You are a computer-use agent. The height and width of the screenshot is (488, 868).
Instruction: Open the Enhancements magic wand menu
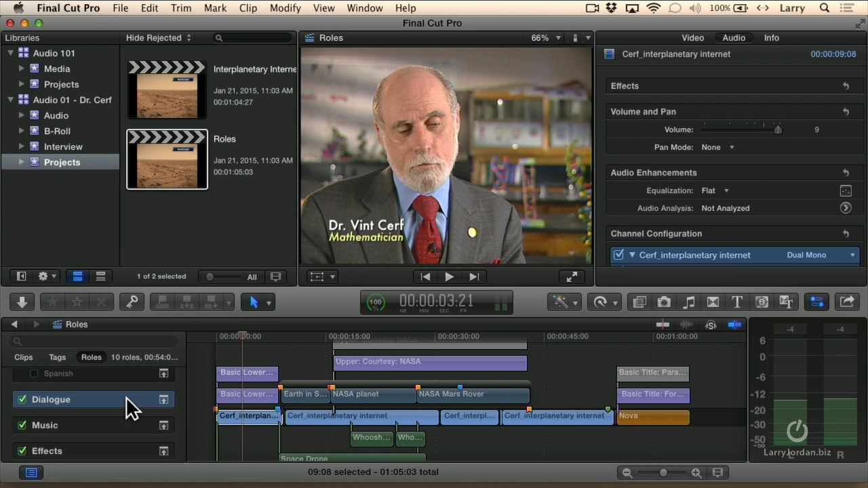click(x=565, y=302)
